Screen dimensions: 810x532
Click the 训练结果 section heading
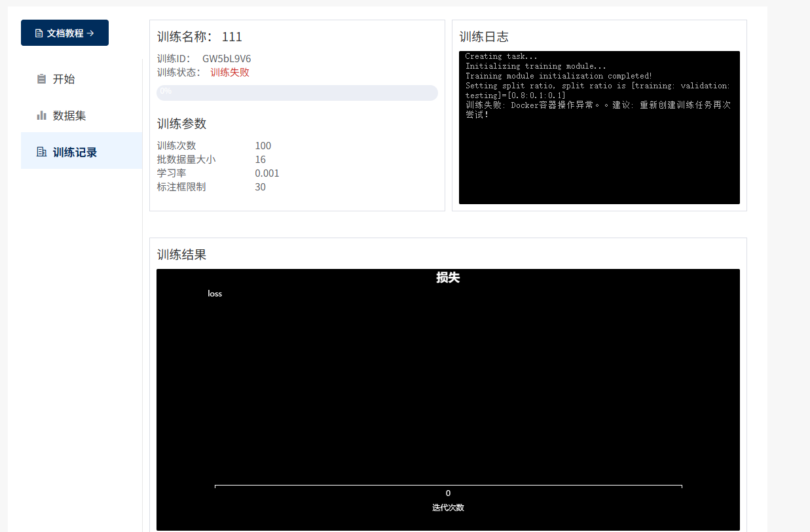[181, 255]
